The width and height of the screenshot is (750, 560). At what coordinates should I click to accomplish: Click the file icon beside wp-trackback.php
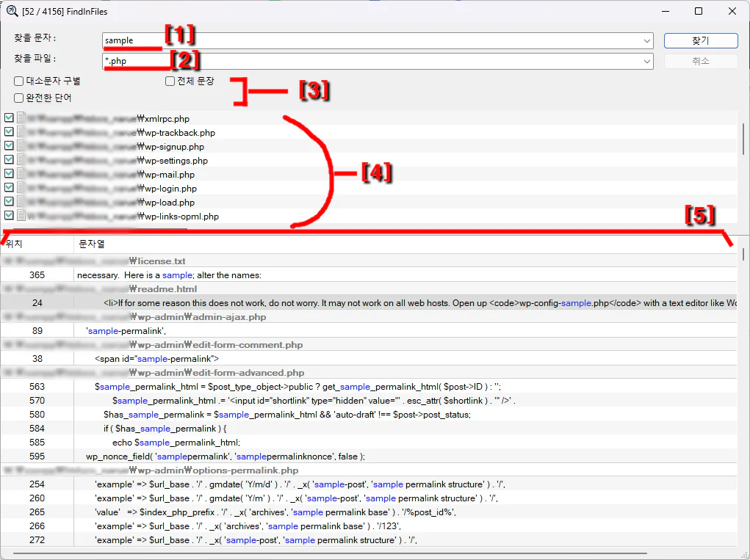(22, 133)
